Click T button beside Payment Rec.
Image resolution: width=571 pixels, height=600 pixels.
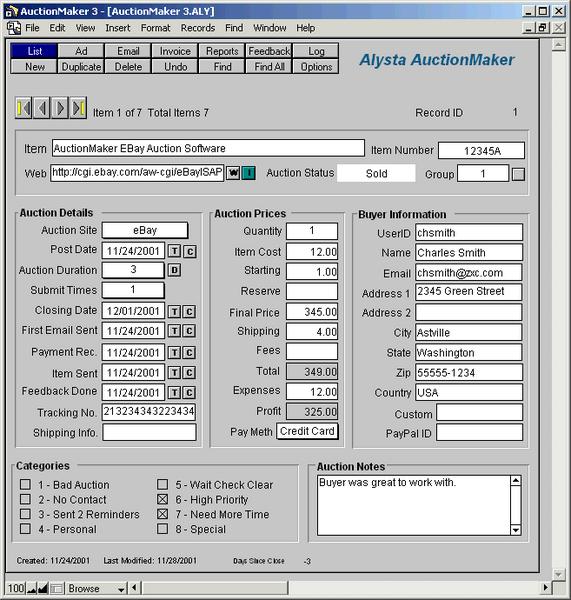[175, 352]
